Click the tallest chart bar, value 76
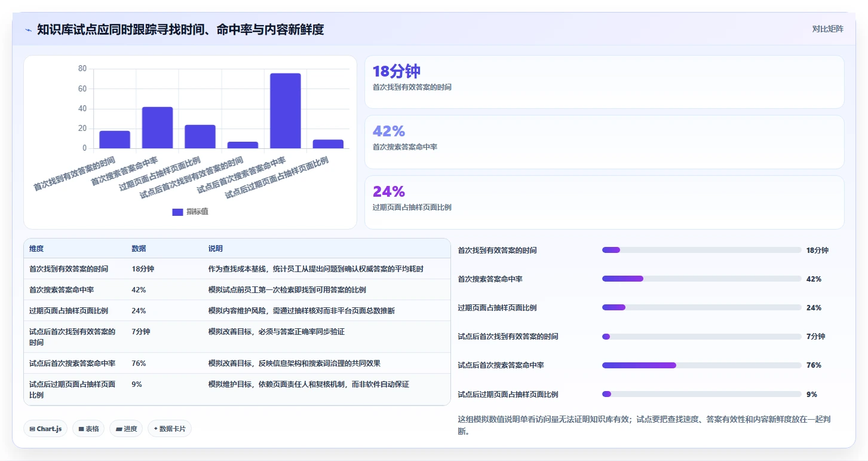Screen dimensions: 868x461 coord(286,111)
